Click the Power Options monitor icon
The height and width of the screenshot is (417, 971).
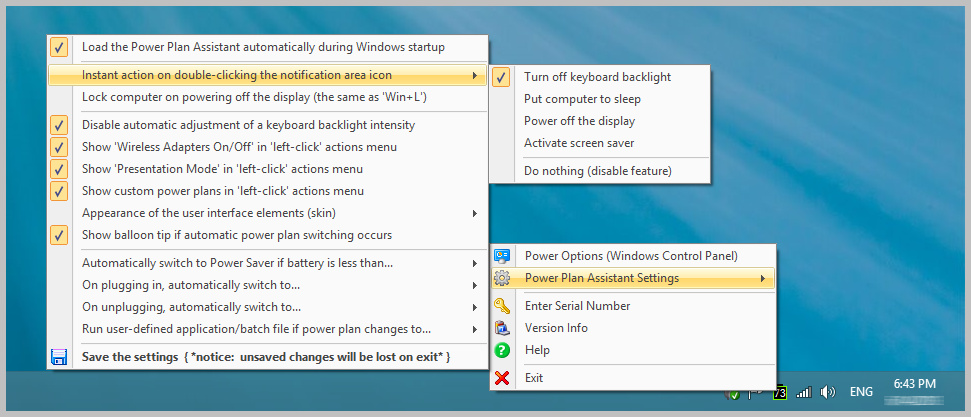tap(502, 256)
